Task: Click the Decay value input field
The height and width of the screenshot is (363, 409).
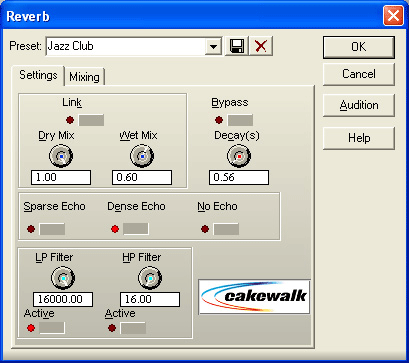Action: pos(239,177)
